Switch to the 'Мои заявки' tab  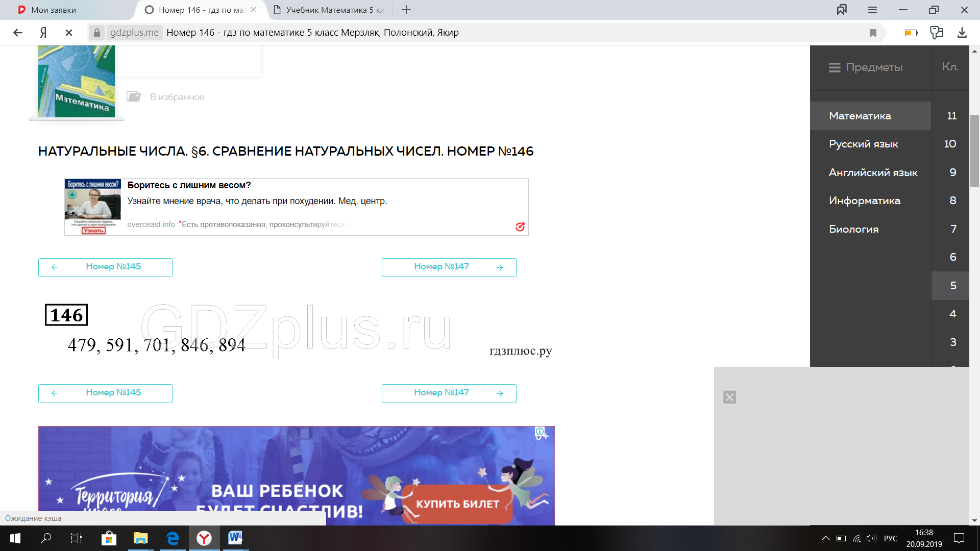tap(54, 10)
